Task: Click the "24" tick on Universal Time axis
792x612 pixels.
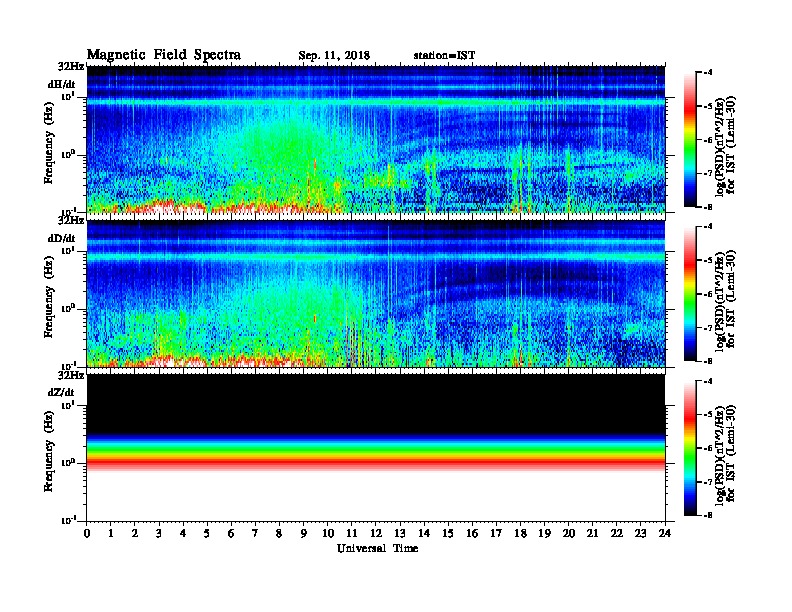Action: (665, 534)
